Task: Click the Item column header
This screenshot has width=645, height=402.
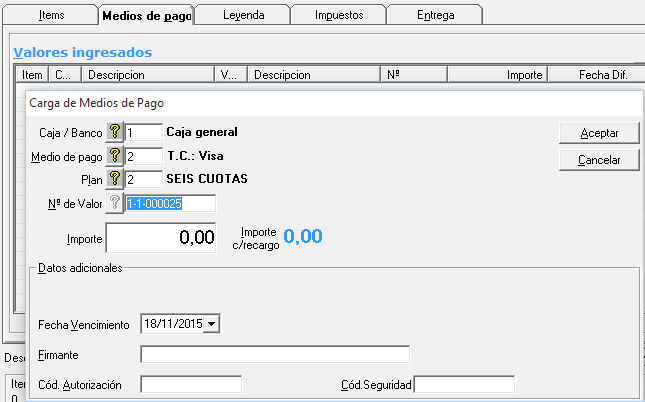Action: pyautogui.click(x=32, y=75)
